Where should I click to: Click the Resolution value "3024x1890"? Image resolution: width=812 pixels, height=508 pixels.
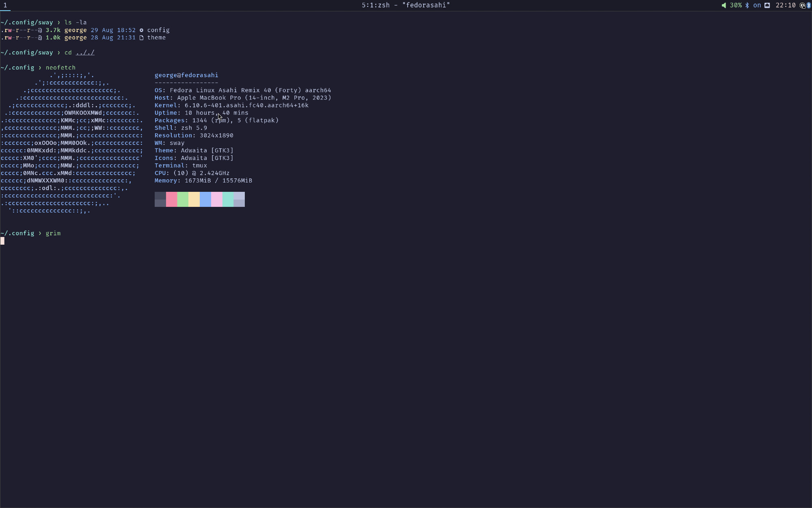(x=216, y=135)
